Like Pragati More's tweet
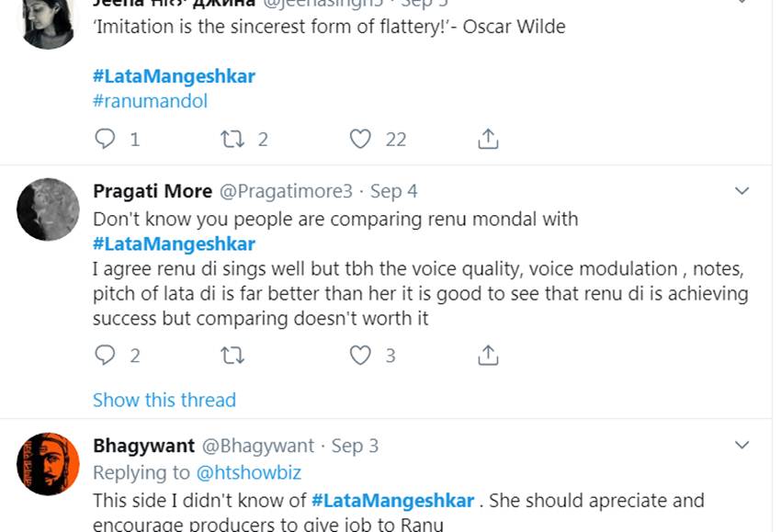781x532 pixels. click(361, 355)
